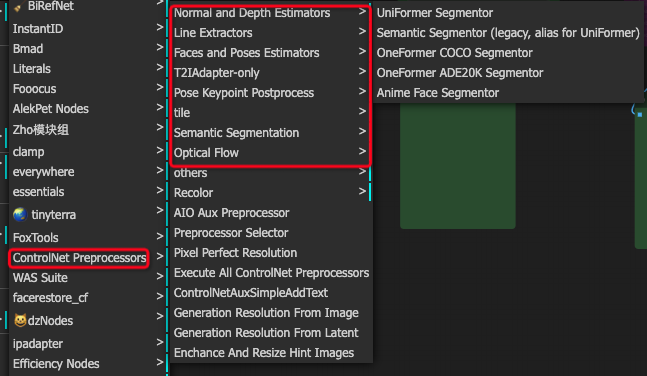Click the arrow beside Optical Flow

point(362,151)
